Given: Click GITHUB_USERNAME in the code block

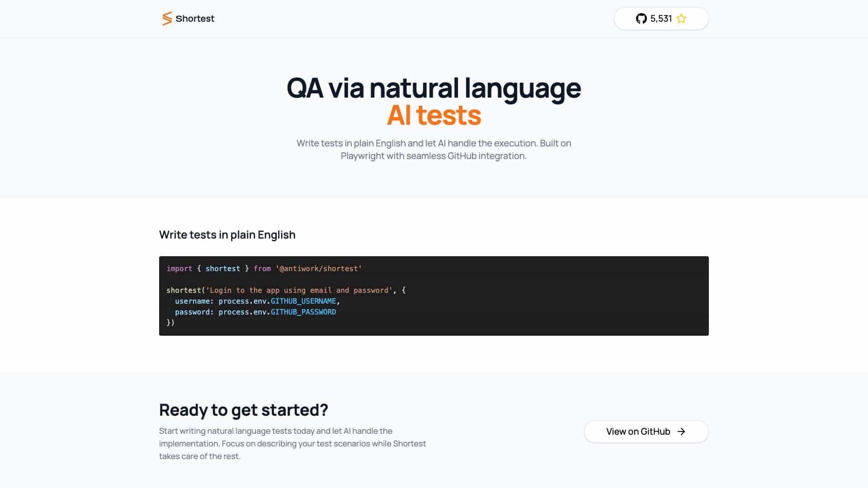Looking at the screenshot, I should tap(303, 301).
